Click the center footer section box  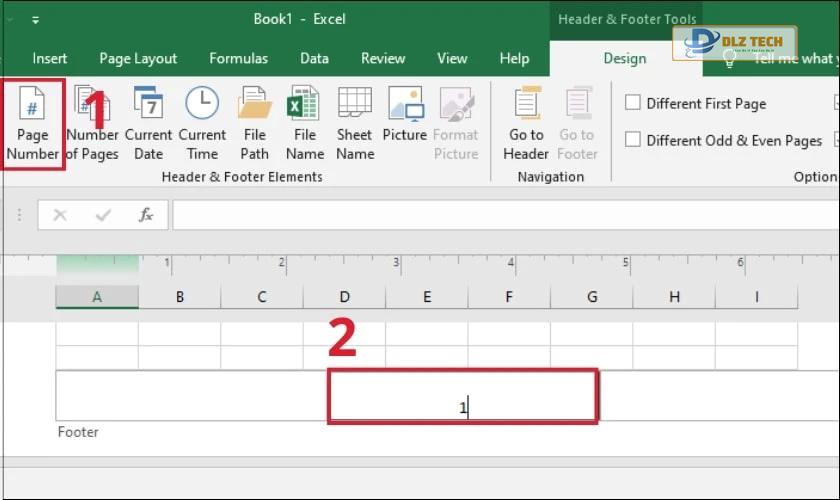[463, 396]
